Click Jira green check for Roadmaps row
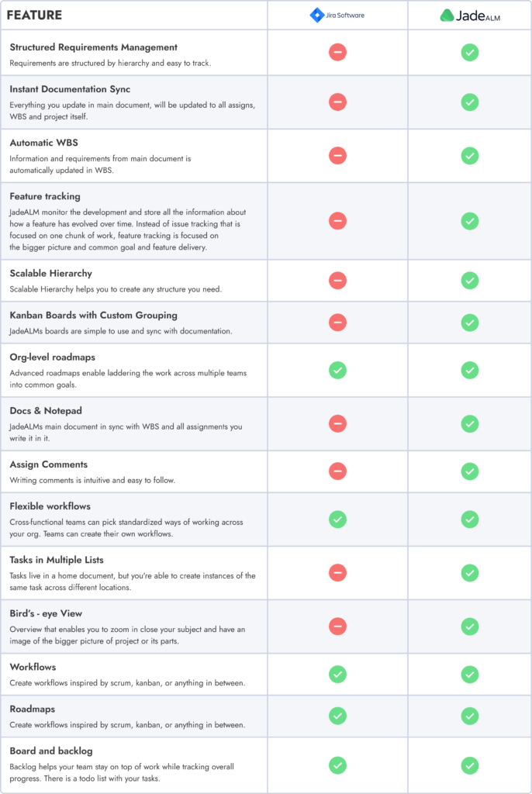This screenshot has width=532, height=794. pyautogui.click(x=337, y=716)
